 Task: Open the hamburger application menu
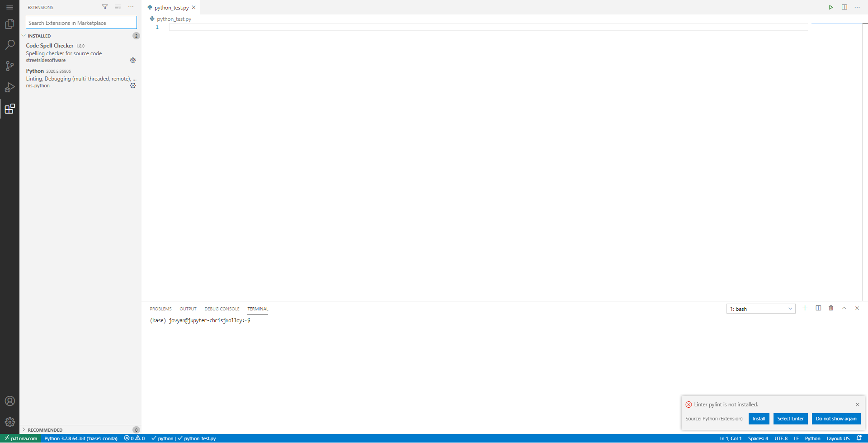(x=9, y=7)
